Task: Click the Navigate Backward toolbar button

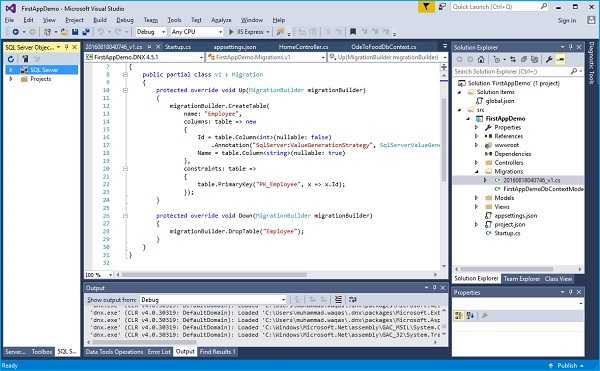Action: click(x=16, y=32)
